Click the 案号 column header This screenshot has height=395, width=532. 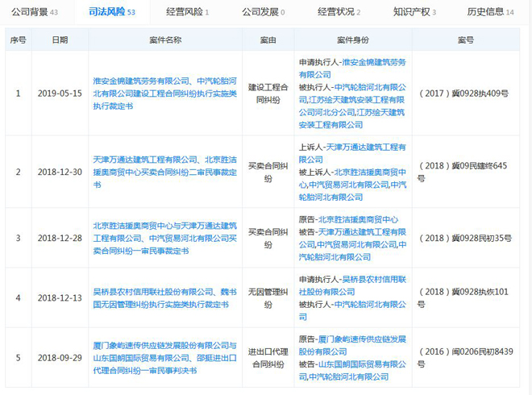coord(466,40)
